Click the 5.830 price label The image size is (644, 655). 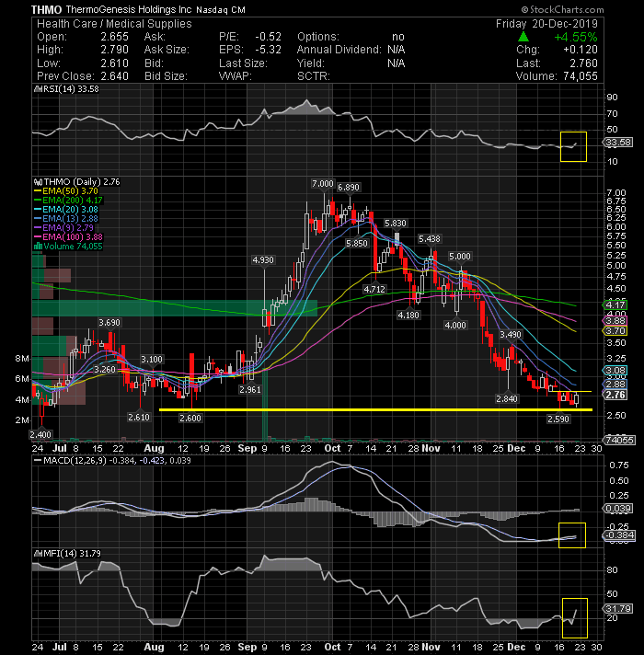click(395, 223)
